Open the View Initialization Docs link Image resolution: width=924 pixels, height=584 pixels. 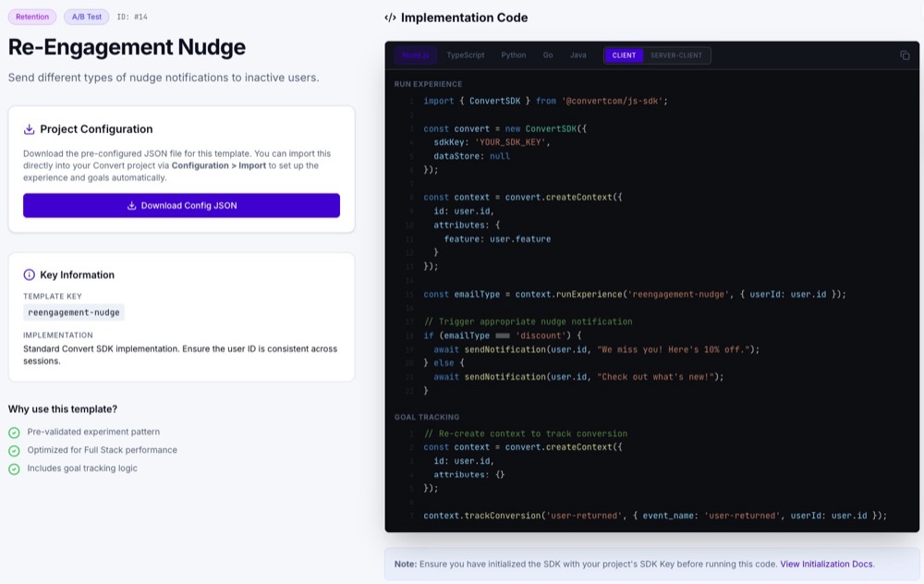click(x=826, y=564)
